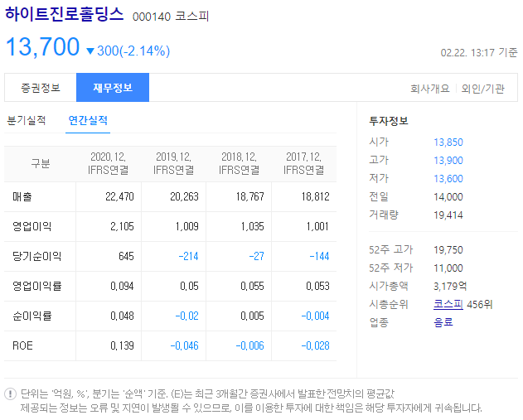Click the 구분 header cell
Screen dimensions: 523x420
coord(41,163)
